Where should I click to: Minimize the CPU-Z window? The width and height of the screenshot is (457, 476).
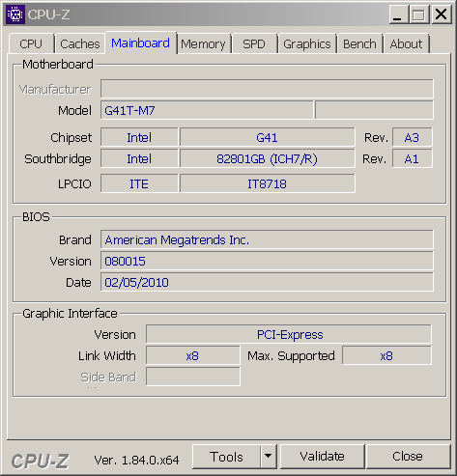(399, 14)
